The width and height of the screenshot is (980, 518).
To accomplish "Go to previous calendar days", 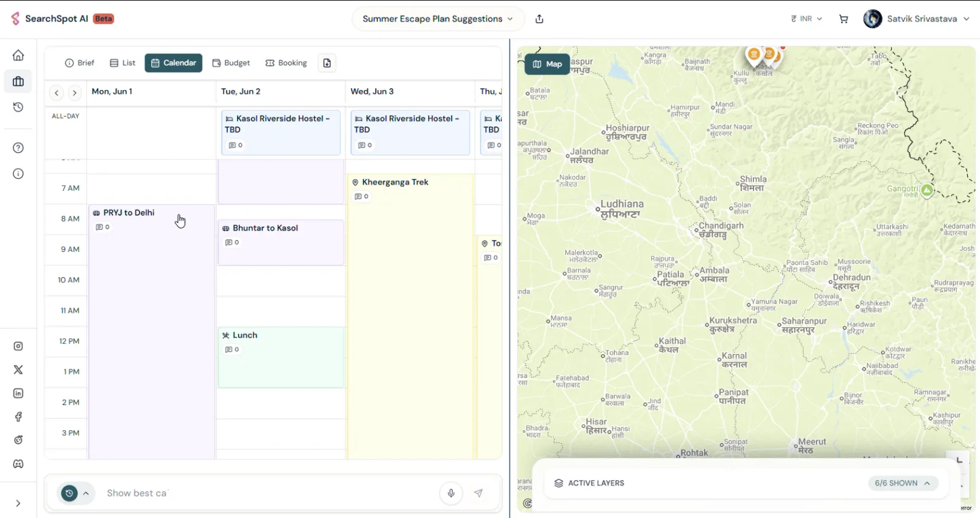I will pos(56,93).
